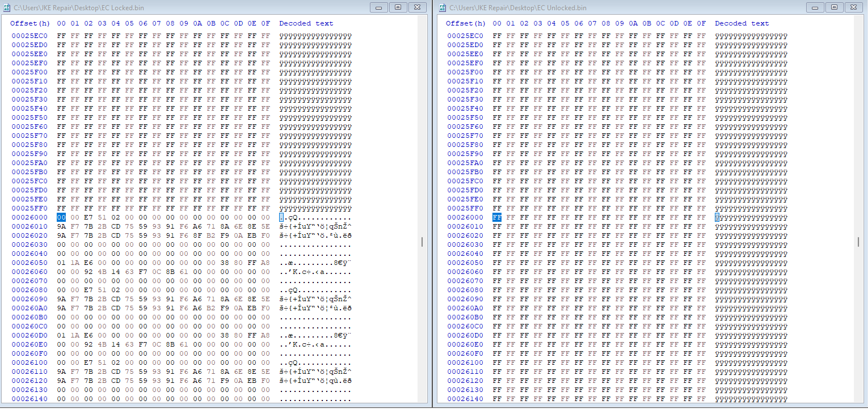Select highlighted FF byte at 00026000 in EC Unlocked
868x409 pixels.
497,217
